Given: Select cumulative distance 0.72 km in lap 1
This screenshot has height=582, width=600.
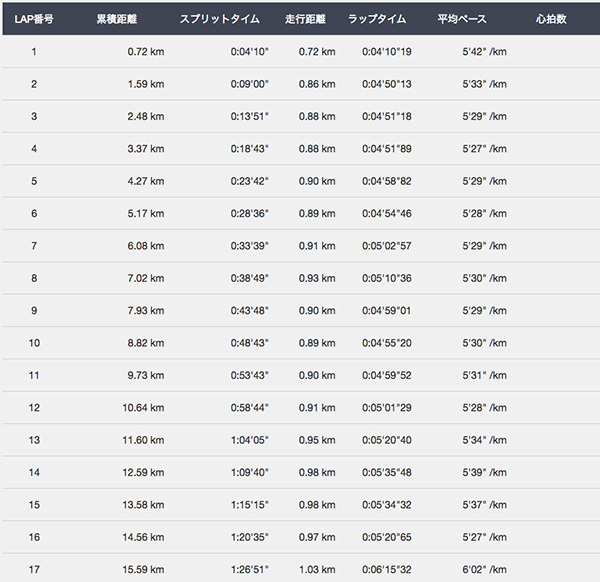Looking at the screenshot, I should click(x=146, y=52).
